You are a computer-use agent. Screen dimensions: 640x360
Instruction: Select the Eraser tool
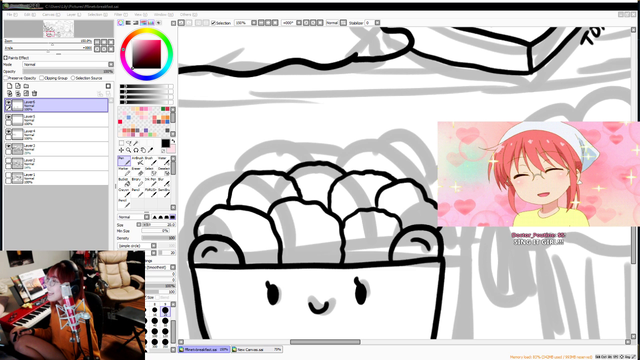[138, 171]
